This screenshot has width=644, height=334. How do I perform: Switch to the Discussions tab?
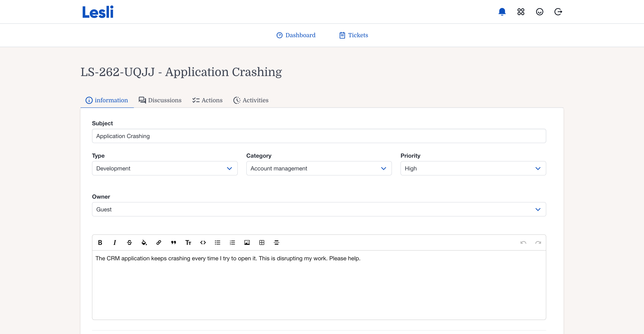[x=160, y=100]
